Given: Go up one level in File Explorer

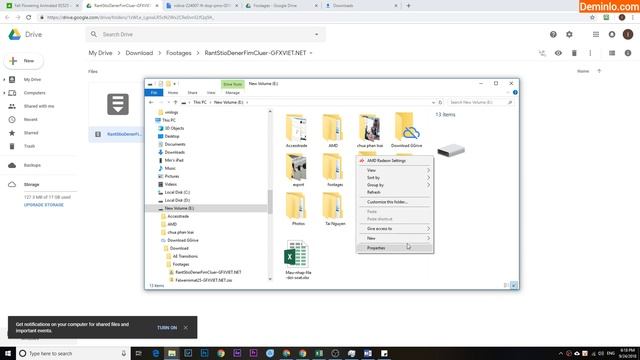Looking at the screenshot, I should pos(176,102).
